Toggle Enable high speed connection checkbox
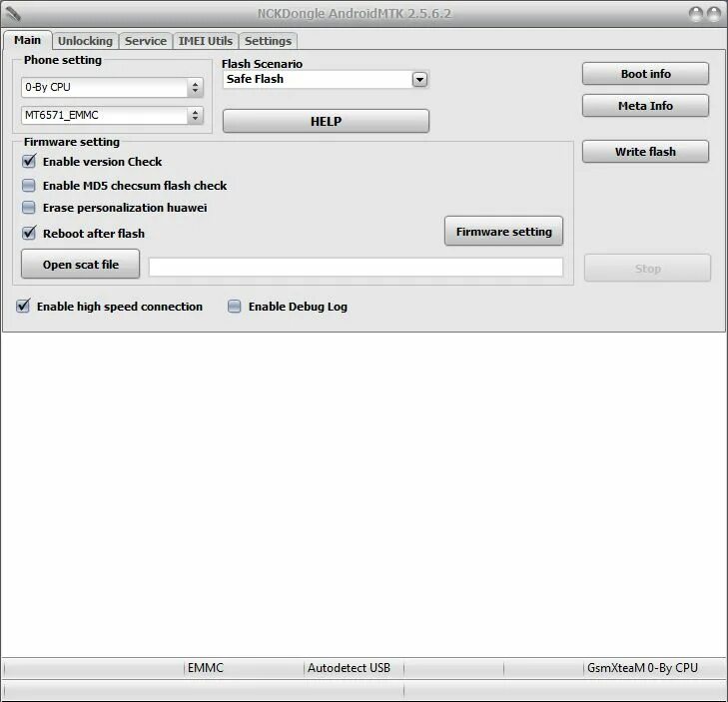 point(23,306)
